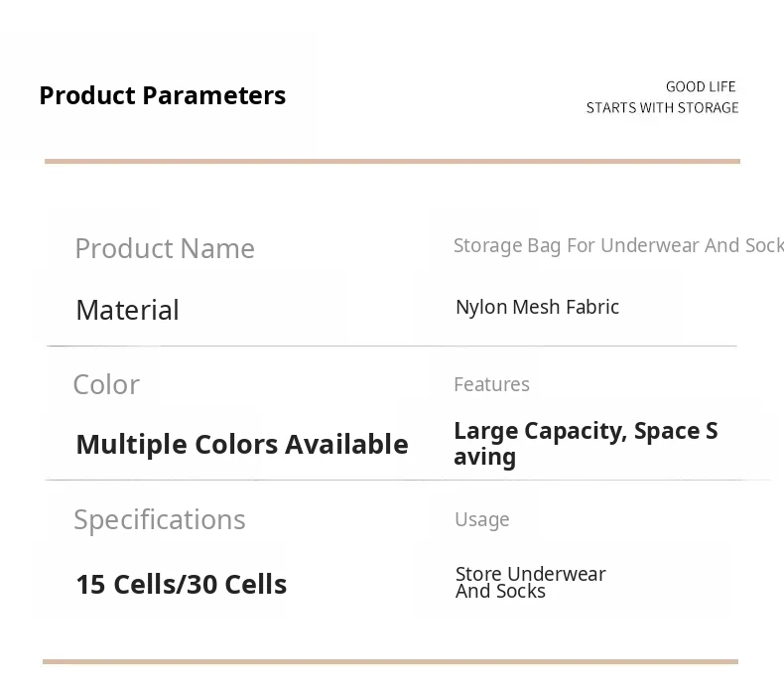Click the Large Capacity, Space Saving text
The width and height of the screenshot is (784, 695).
tap(585, 443)
